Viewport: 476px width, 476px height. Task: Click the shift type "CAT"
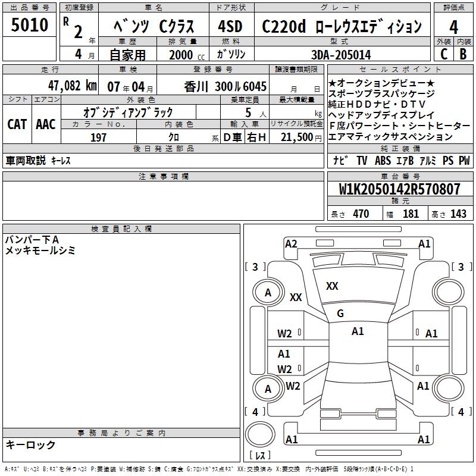point(17,124)
